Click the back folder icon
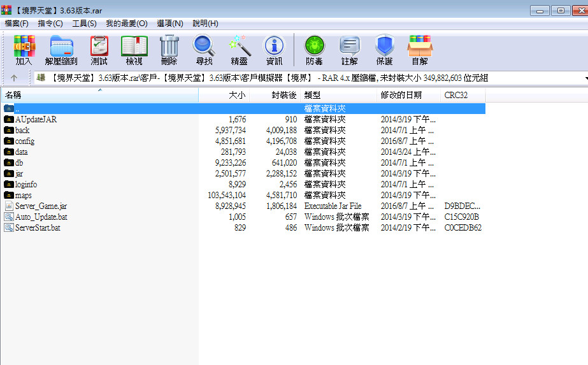This screenshot has width=588, height=365. tap(9, 130)
